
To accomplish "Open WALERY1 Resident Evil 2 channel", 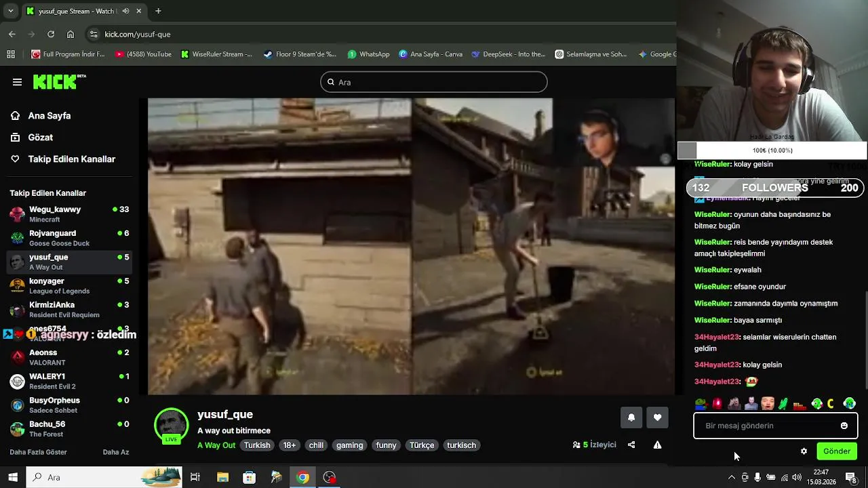I will (x=68, y=381).
